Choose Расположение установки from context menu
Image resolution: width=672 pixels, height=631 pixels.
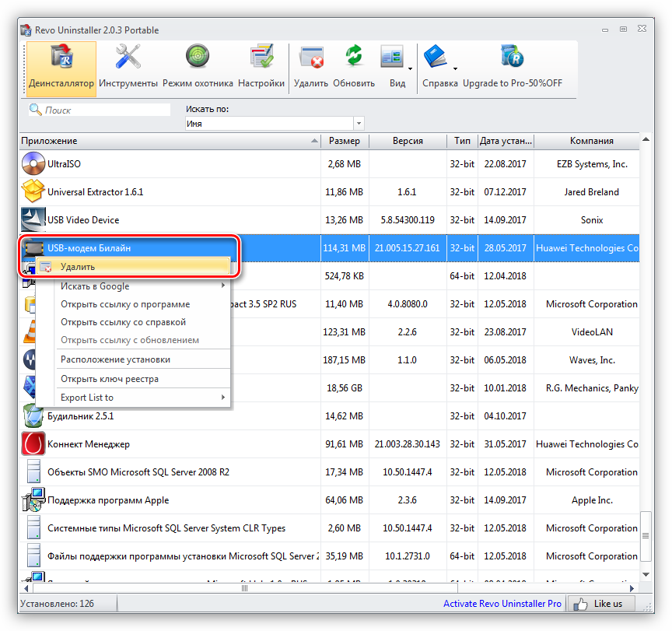click(115, 359)
